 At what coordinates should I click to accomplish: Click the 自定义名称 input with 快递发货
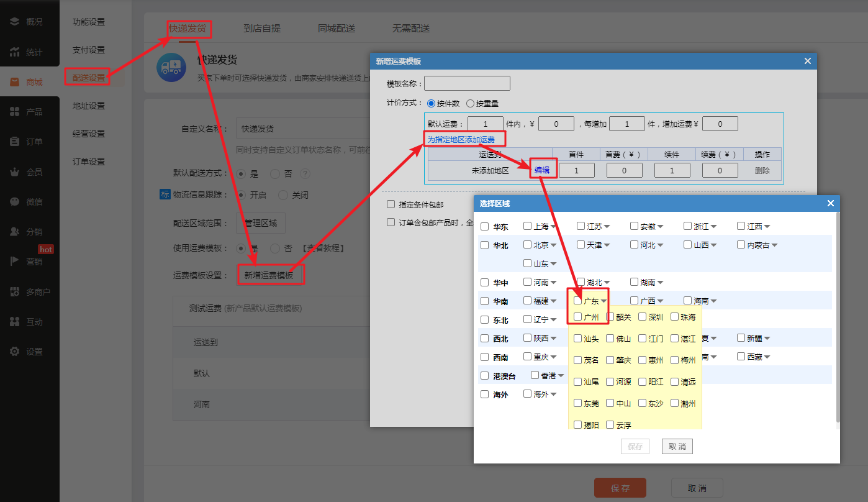click(x=302, y=129)
